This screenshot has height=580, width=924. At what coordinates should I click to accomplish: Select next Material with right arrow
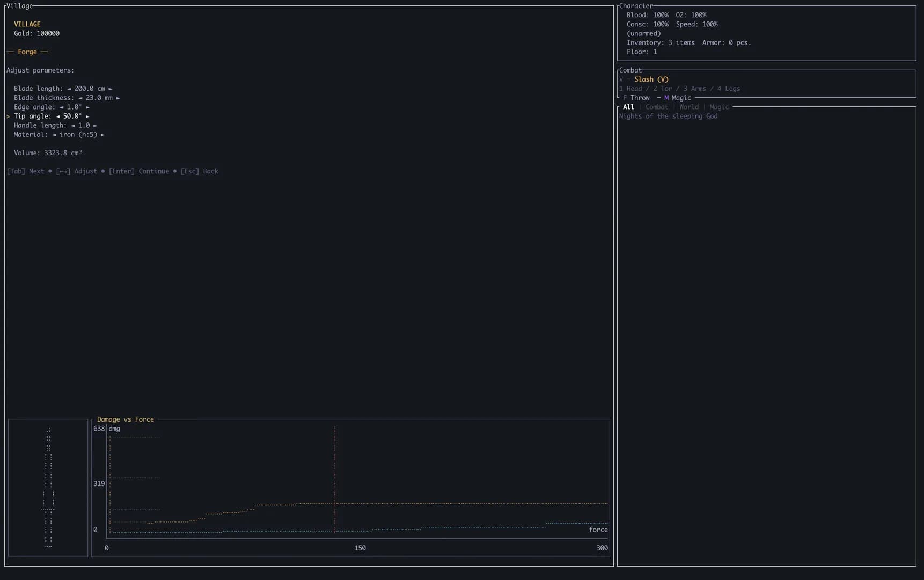tap(103, 135)
